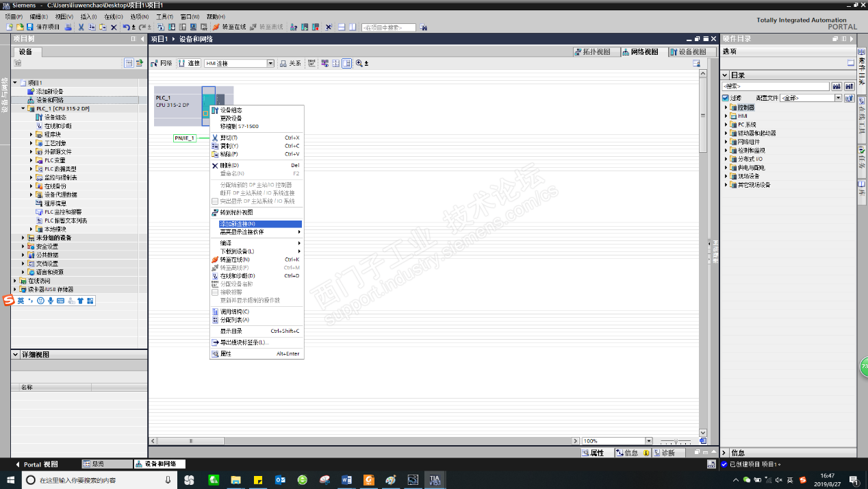Choose 编译 submenu in the context menu
868x489 pixels.
click(256, 243)
